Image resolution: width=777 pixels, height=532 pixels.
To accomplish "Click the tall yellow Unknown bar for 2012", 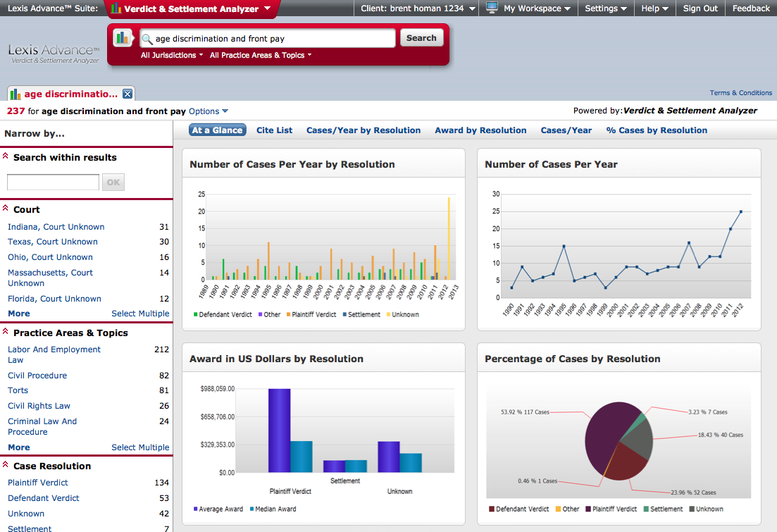I will click(x=449, y=238).
